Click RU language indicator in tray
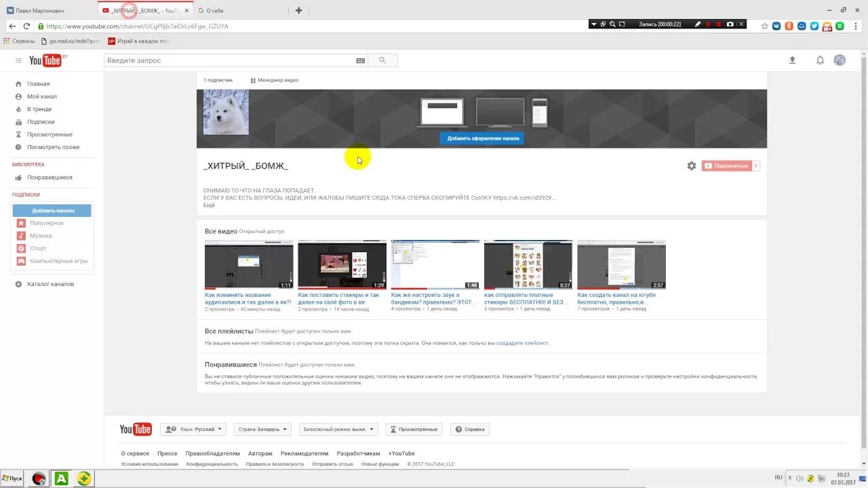This screenshot has height=488, width=868. pyautogui.click(x=778, y=477)
